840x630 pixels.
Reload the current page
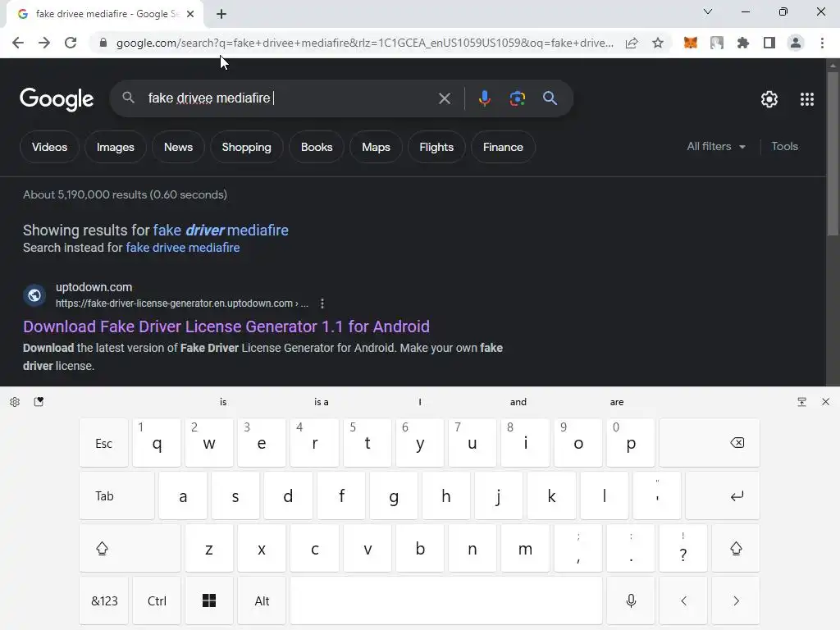click(x=71, y=43)
